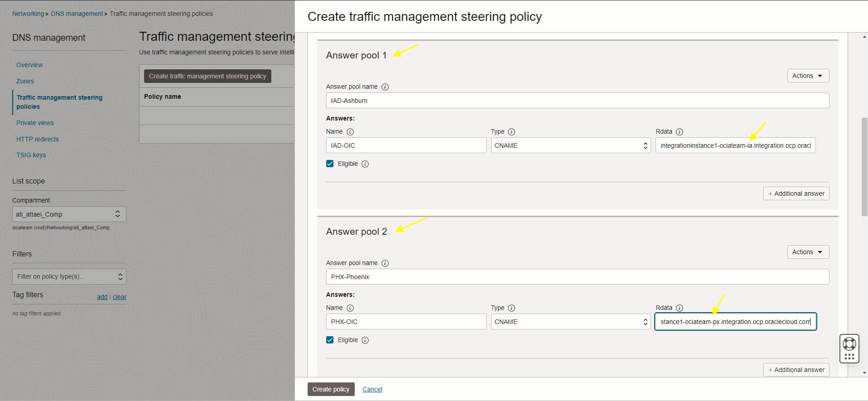Uncheck Eligible checkbox for IAD-OIC answer
This screenshot has height=401, width=868.
click(330, 164)
